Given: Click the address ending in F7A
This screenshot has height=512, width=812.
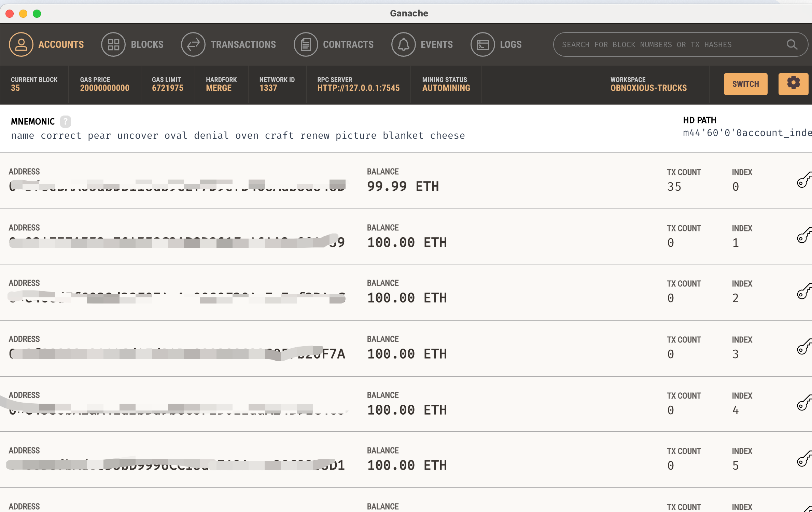Looking at the screenshot, I should click(x=177, y=354).
